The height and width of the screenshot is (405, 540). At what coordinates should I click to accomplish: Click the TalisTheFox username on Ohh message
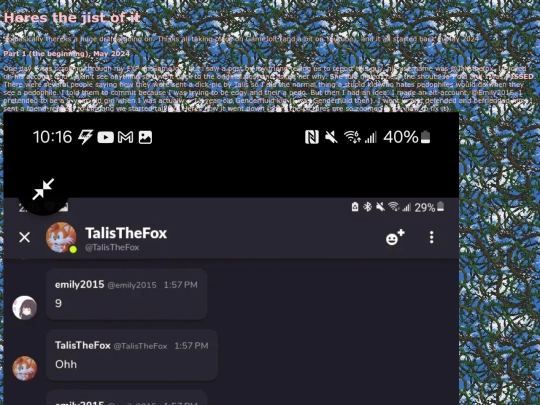click(83, 345)
